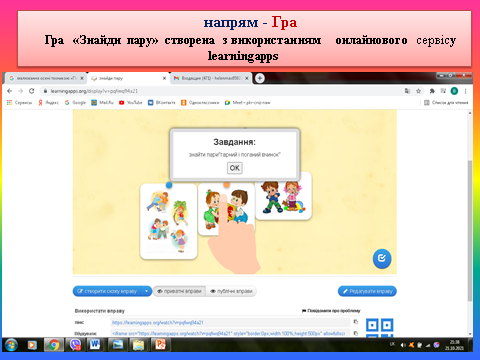Open the Mail.Ru bookmark
Viewport: 480px width, 360px height.
tap(102, 103)
